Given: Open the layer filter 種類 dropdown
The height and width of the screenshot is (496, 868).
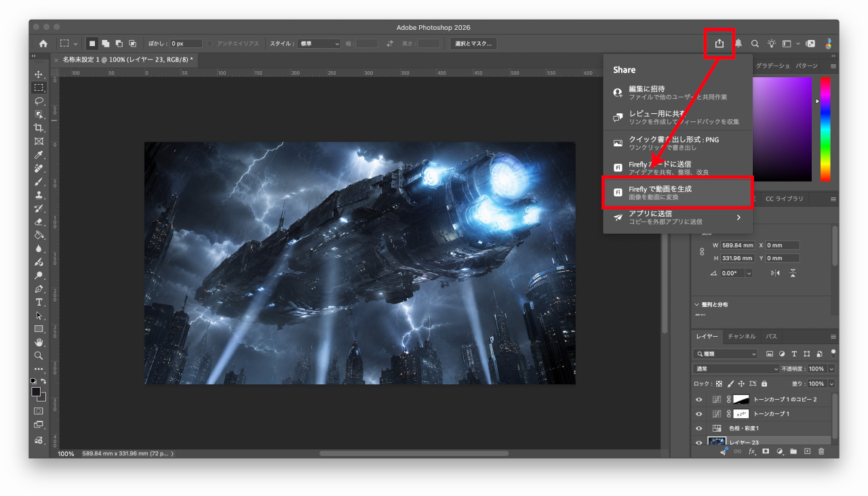Looking at the screenshot, I should pos(725,354).
